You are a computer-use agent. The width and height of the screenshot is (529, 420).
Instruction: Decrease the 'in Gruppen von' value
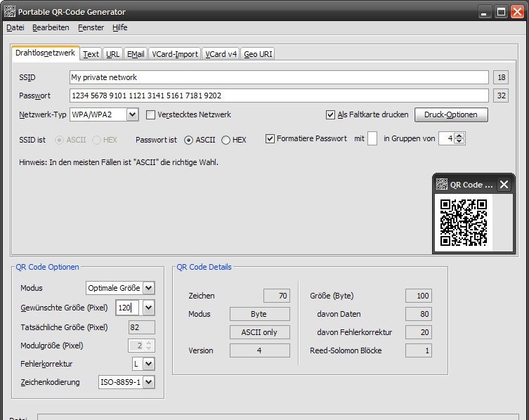click(x=459, y=141)
